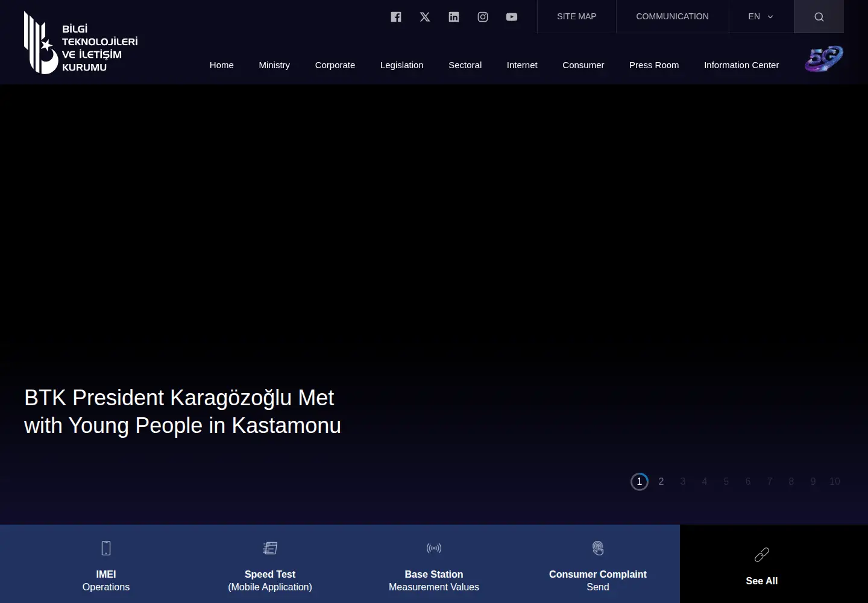This screenshot has width=868, height=603.
Task: Visit the LinkedIn social icon
Action: point(454,17)
